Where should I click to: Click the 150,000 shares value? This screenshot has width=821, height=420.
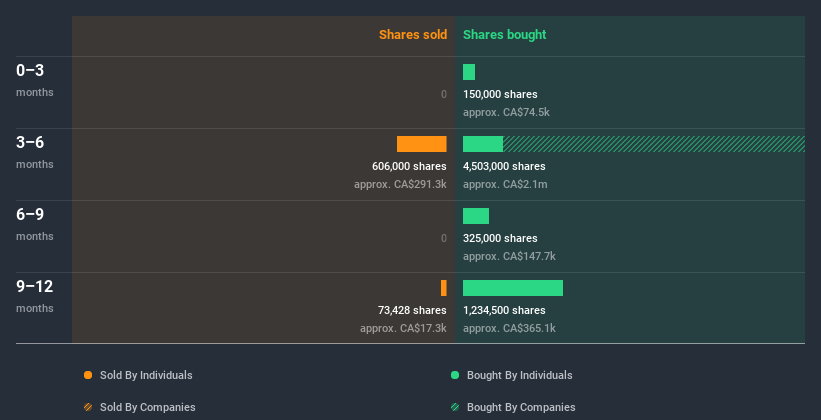(500, 95)
